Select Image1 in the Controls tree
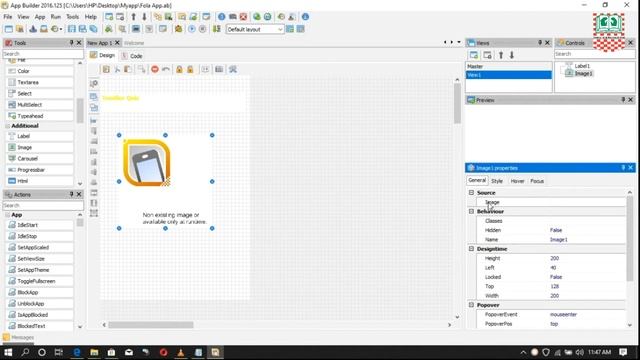The width and height of the screenshot is (640, 360). (x=583, y=73)
